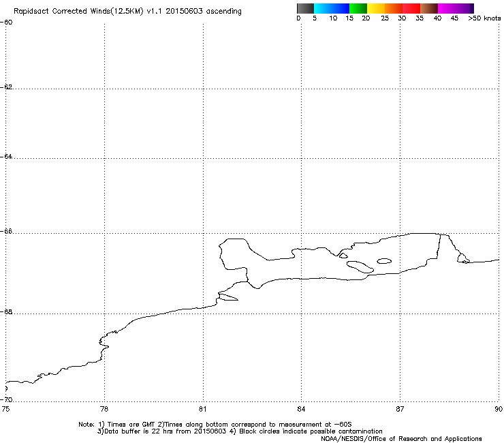
Task: Click the legend label '5'
Action: pos(315,18)
